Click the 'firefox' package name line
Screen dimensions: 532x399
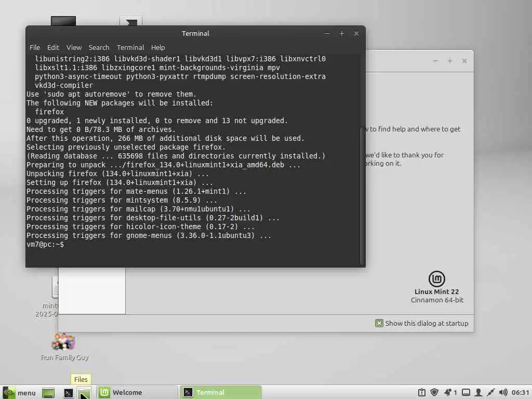pyautogui.click(x=49, y=112)
